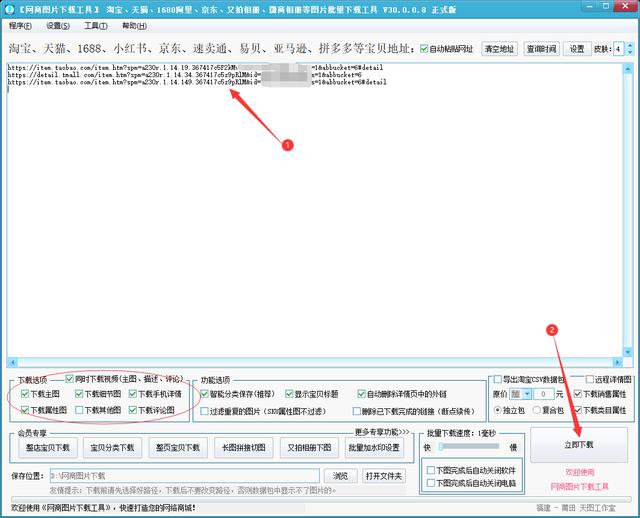Click the 整页宝贝下载 button
640x518 pixels.
(178, 448)
